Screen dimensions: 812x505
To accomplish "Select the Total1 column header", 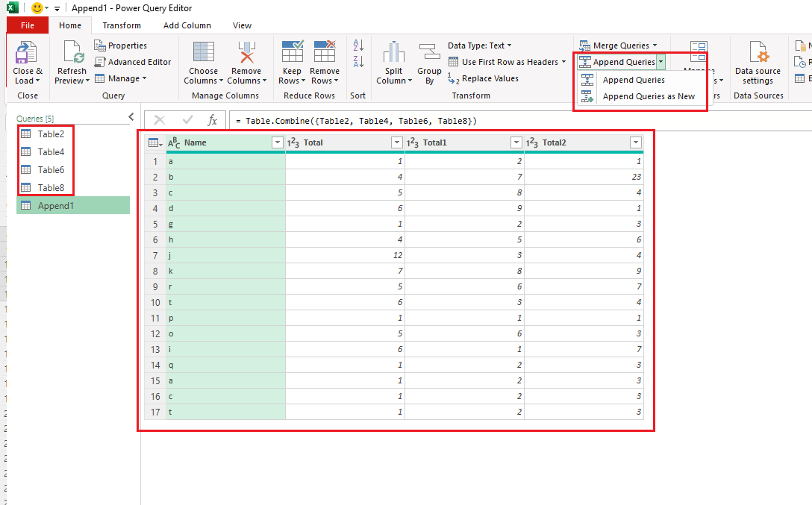I will point(464,142).
